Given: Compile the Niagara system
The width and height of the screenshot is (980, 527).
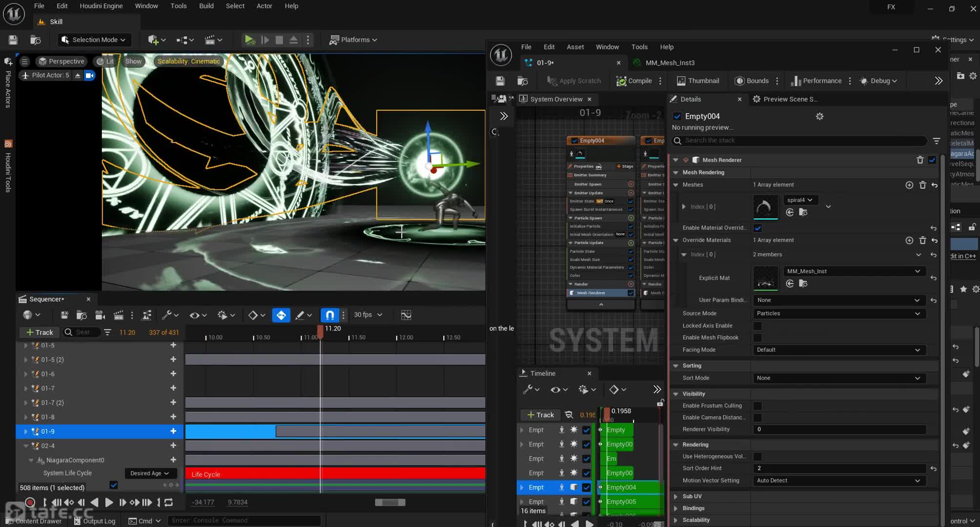Looking at the screenshot, I should tap(634, 81).
